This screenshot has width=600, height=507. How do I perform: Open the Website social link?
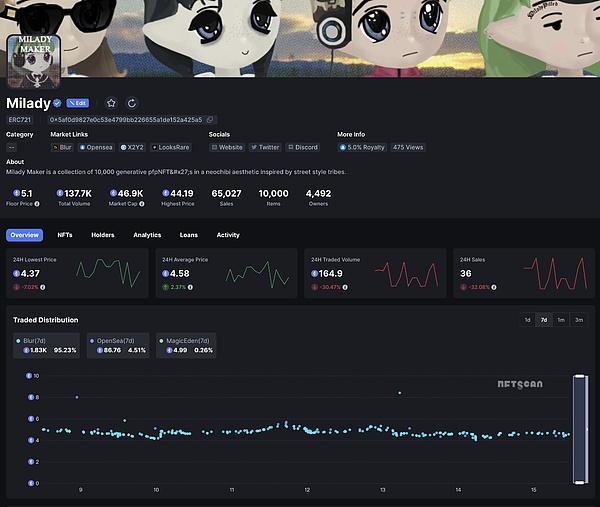tap(229, 147)
